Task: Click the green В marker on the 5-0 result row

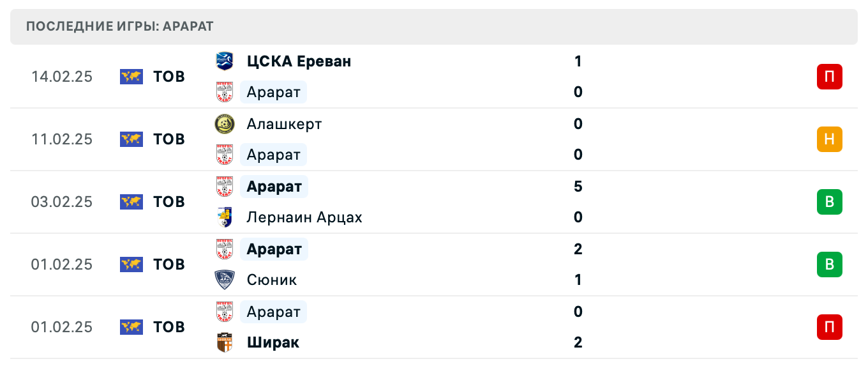Action: point(829,202)
